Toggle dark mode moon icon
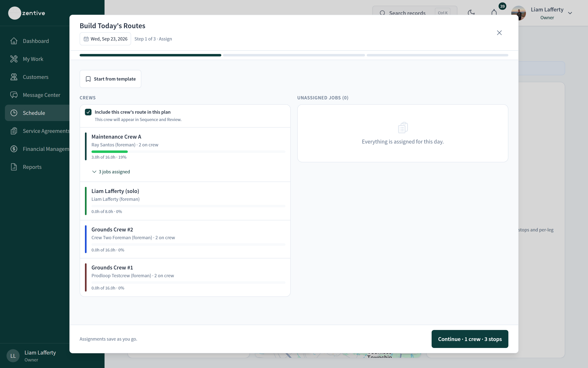 471,13
